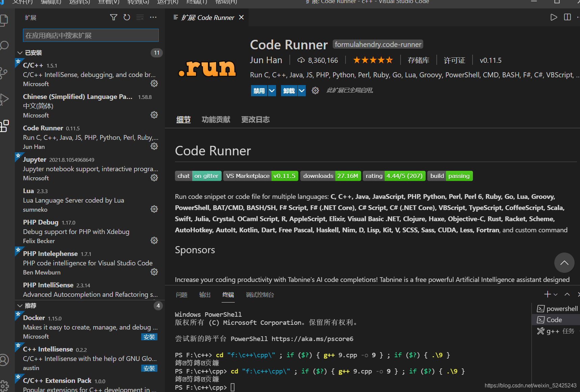Open Accounts icon in activity bar

coord(4,360)
